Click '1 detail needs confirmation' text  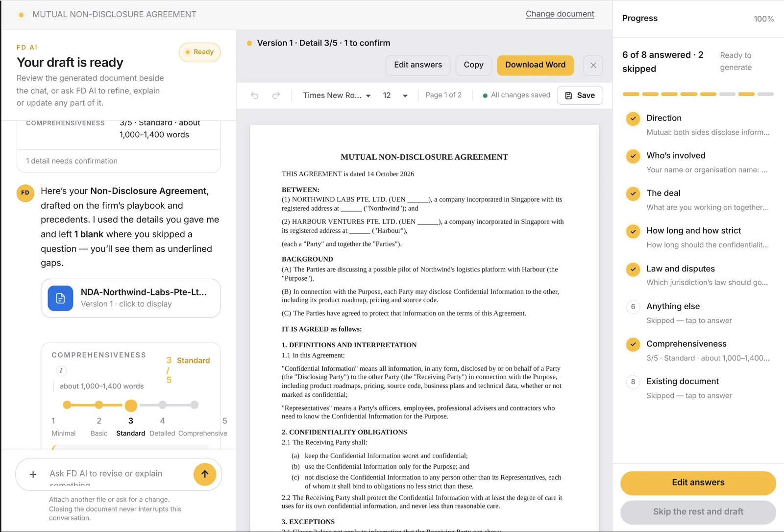[x=72, y=161]
